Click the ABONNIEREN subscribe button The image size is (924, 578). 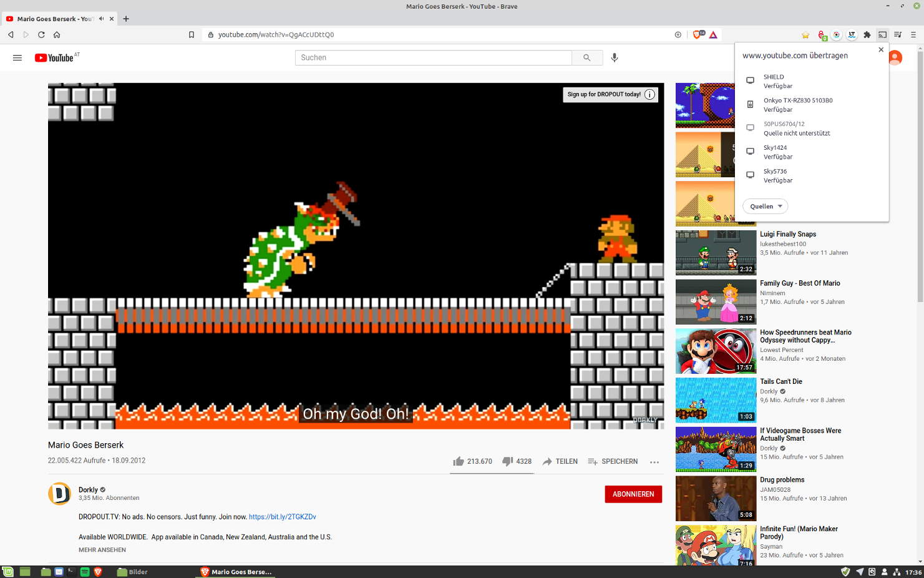click(x=633, y=494)
